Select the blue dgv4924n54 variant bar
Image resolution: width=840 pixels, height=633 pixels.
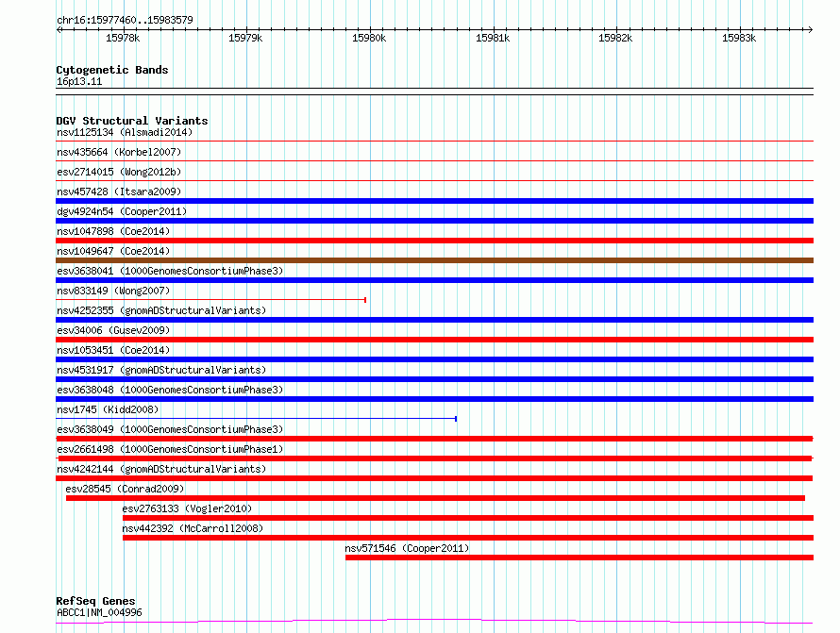pos(434,221)
